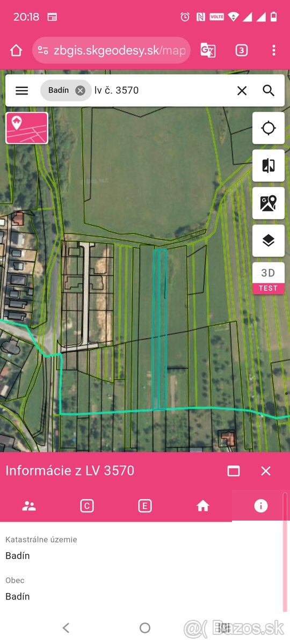Close the Informácie z LV 3570 panel
Screen dimensions: 290x644
point(266,471)
